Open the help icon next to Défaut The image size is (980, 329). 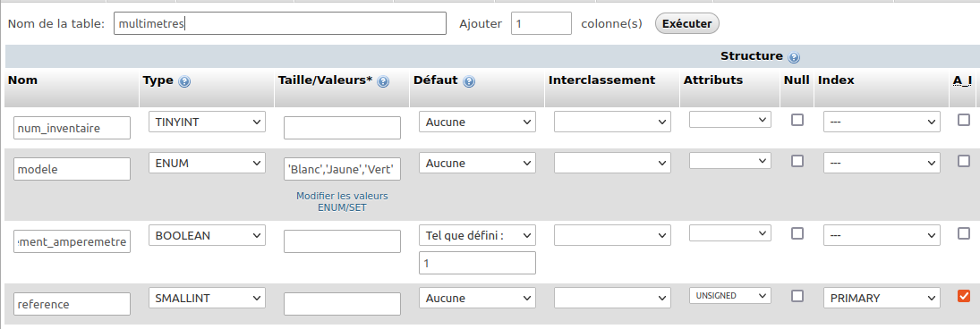tap(469, 81)
